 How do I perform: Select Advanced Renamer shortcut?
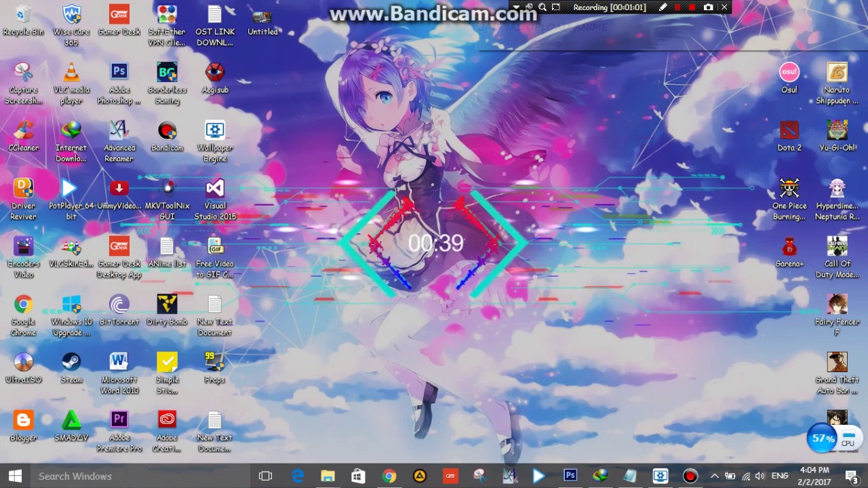pyautogui.click(x=119, y=142)
